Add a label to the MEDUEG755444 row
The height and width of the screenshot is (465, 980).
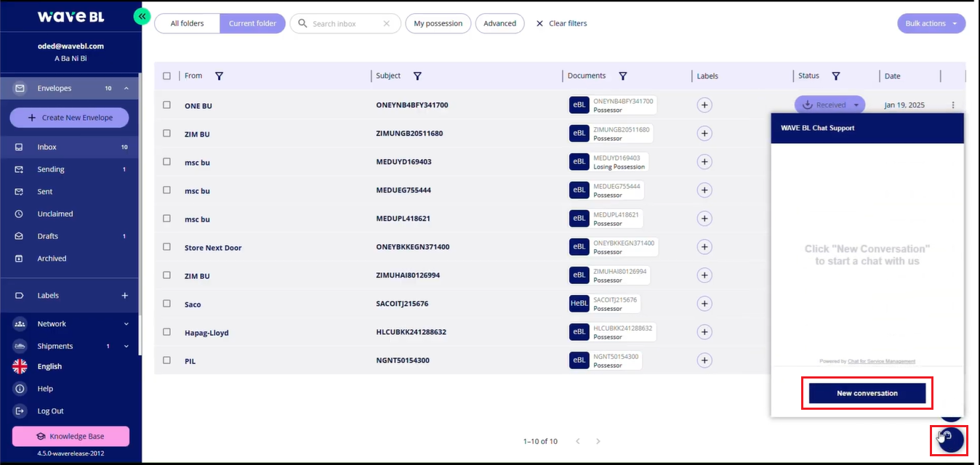click(704, 190)
